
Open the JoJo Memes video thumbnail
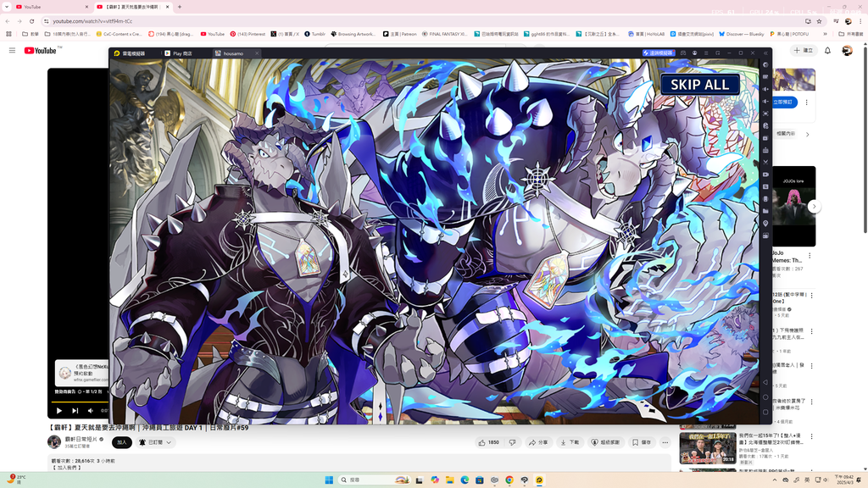pyautogui.click(x=793, y=206)
